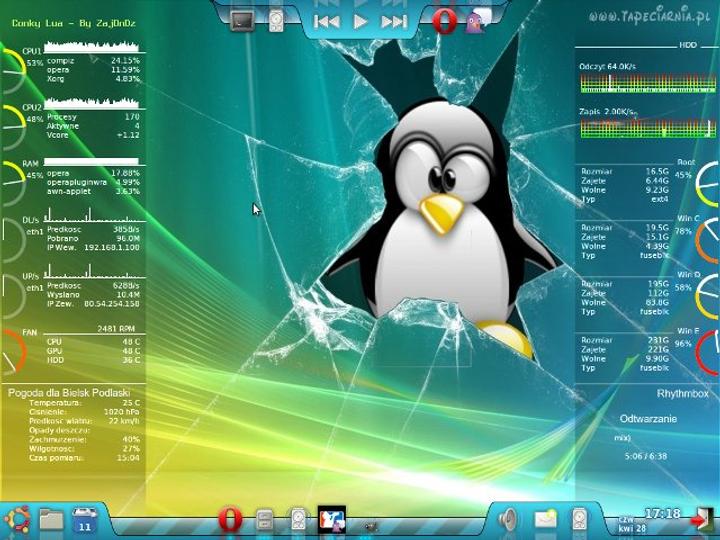Click the Win E 'Wolne 9.90G' row
Image resolution: width=720 pixels, height=540 pixels.
pyautogui.click(x=625, y=359)
